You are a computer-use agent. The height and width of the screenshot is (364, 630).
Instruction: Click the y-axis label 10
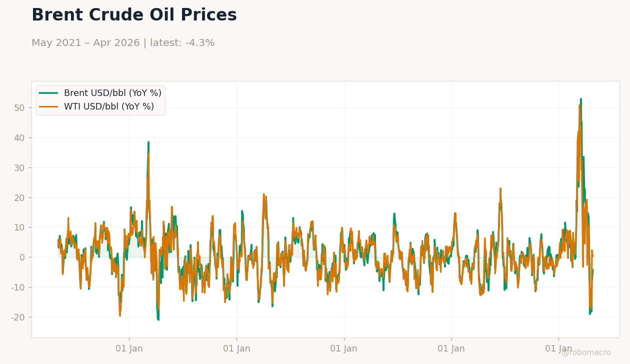(19, 227)
